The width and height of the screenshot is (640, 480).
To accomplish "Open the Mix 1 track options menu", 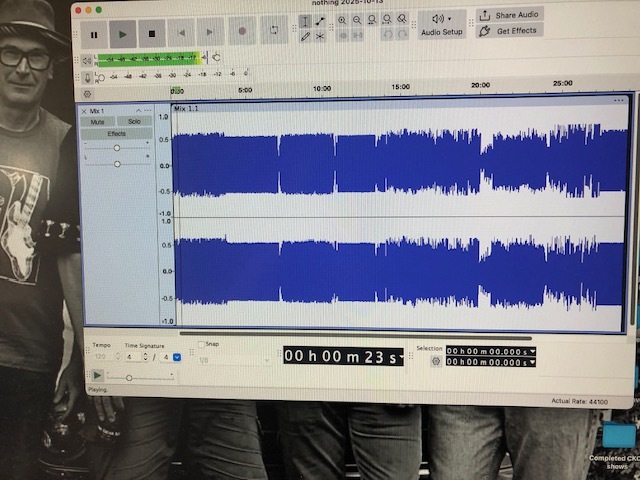I will [x=148, y=110].
